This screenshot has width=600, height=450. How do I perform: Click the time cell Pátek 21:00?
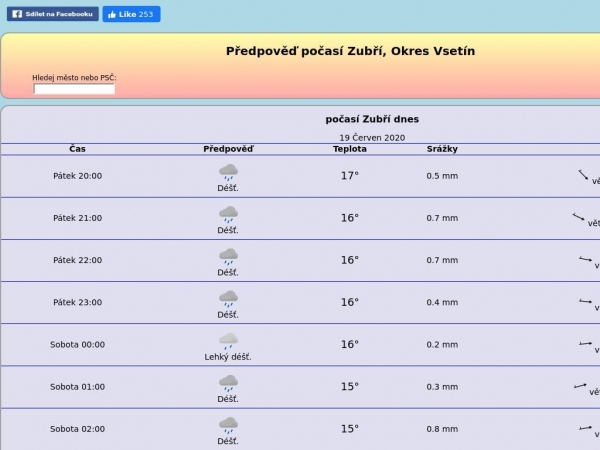pos(77,218)
